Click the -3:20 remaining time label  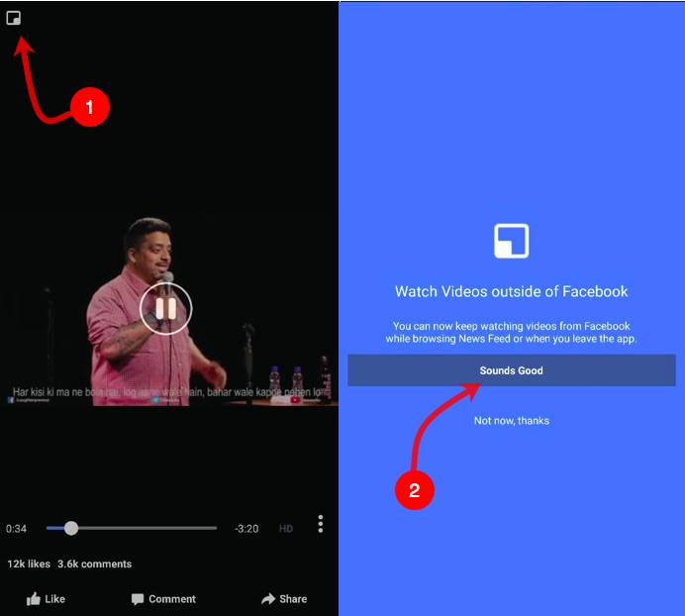pos(246,529)
